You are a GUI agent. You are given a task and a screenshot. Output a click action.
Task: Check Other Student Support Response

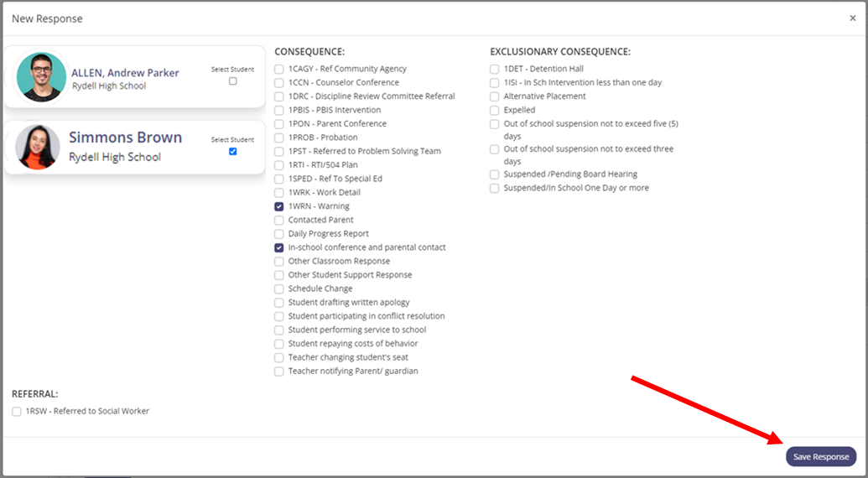click(x=279, y=275)
